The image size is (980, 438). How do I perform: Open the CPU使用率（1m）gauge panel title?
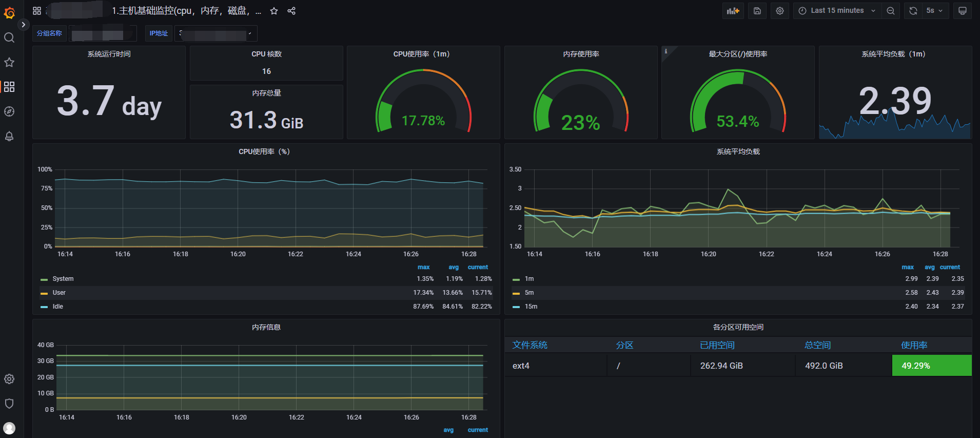[x=421, y=54]
